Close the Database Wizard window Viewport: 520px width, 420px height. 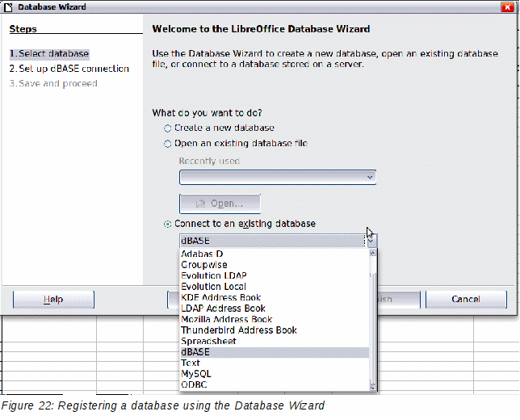(x=507, y=7)
